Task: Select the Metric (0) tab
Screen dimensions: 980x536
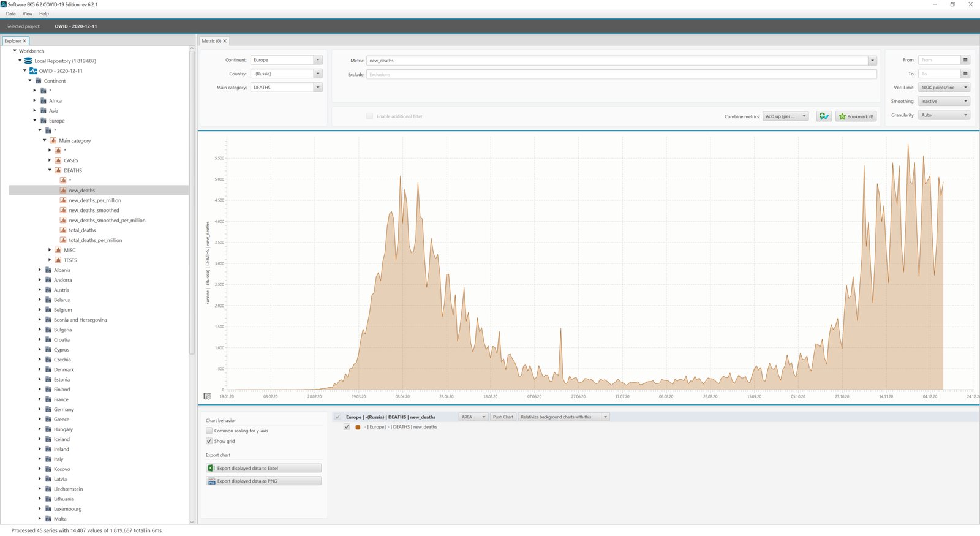Action: pos(214,41)
